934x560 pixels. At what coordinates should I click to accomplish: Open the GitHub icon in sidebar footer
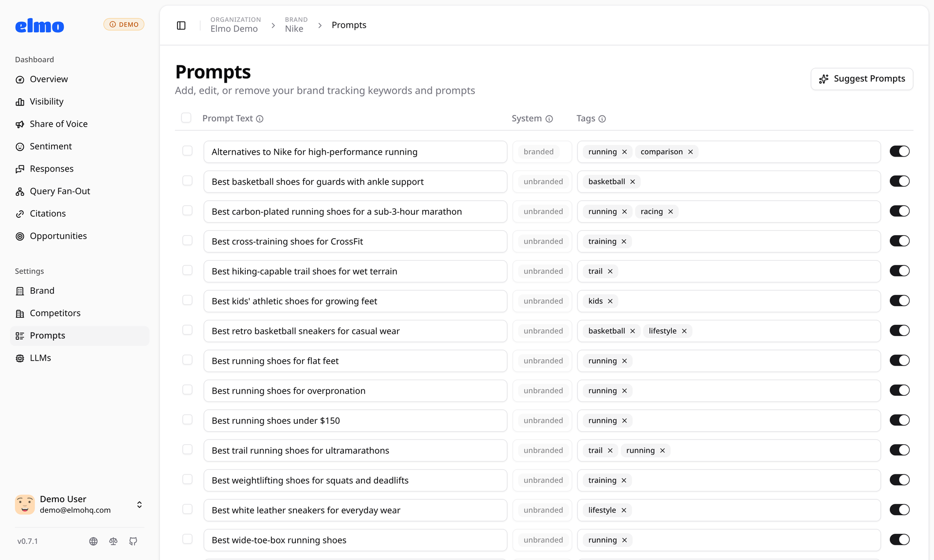(x=133, y=541)
